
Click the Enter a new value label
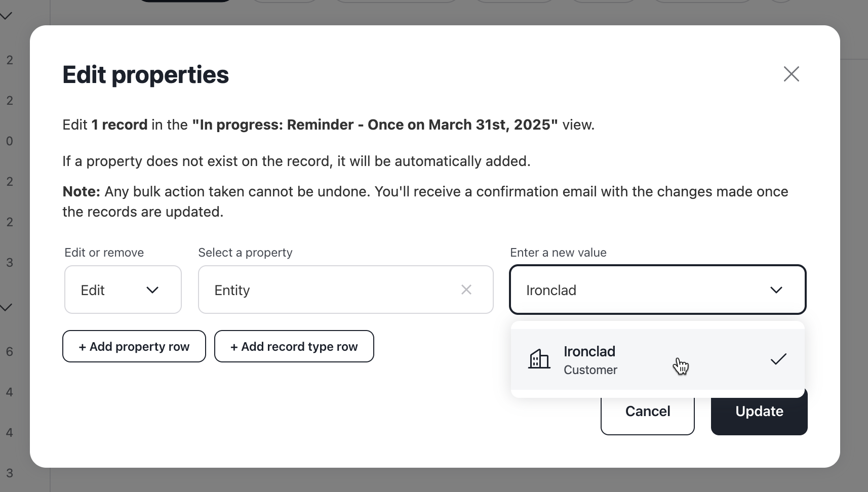[558, 253]
